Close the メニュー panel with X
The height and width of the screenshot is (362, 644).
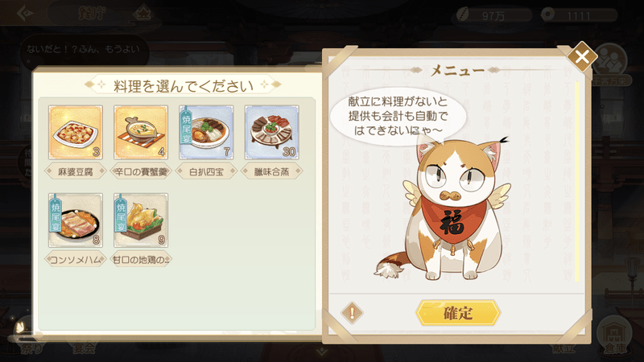581,56
